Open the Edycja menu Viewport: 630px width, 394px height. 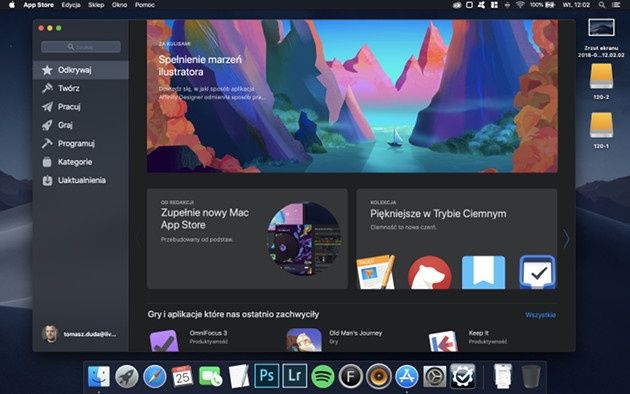point(71,5)
